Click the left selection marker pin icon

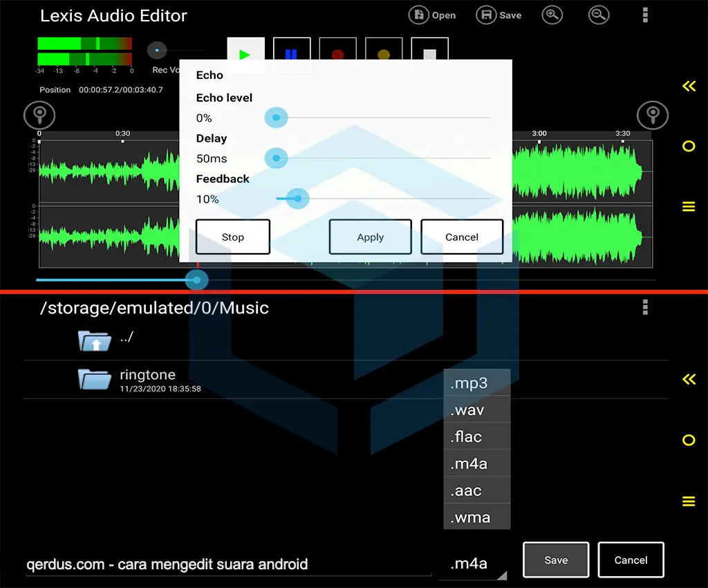tap(39, 115)
